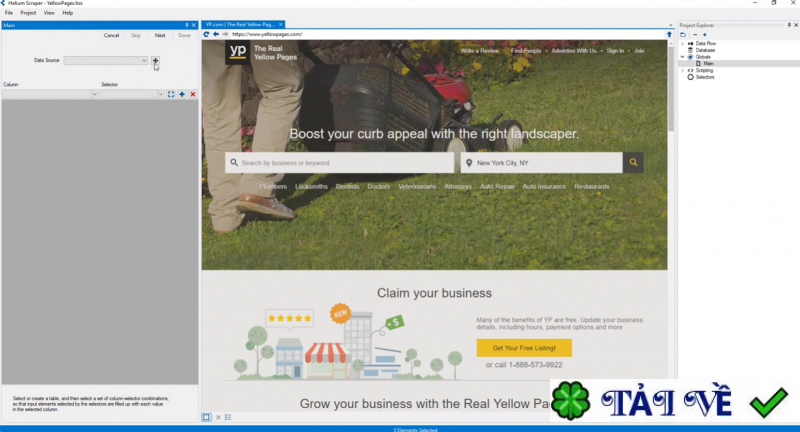Go back in the embedded browser
The width and height of the screenshot is (800, 432).
(x=216, y=34)
